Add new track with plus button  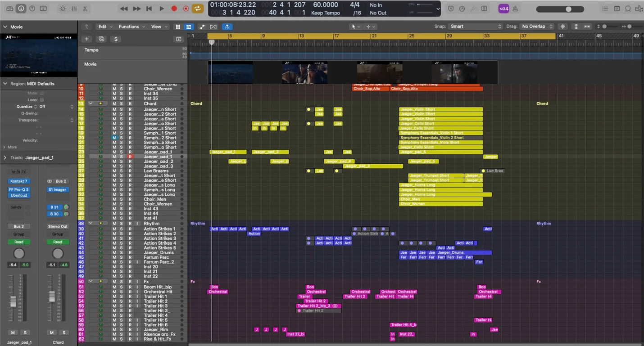point(87,39)
